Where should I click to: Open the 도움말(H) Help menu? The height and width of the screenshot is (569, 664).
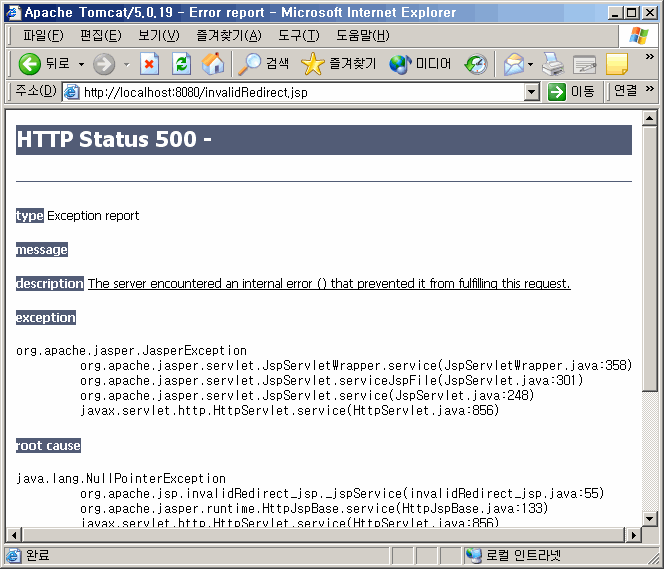pyautogui.click(x=362, y=36)
